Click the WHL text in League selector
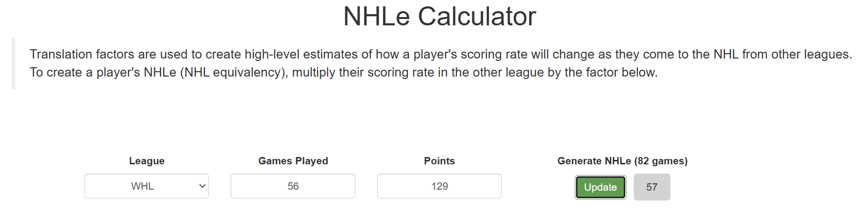 coord(142,186)
